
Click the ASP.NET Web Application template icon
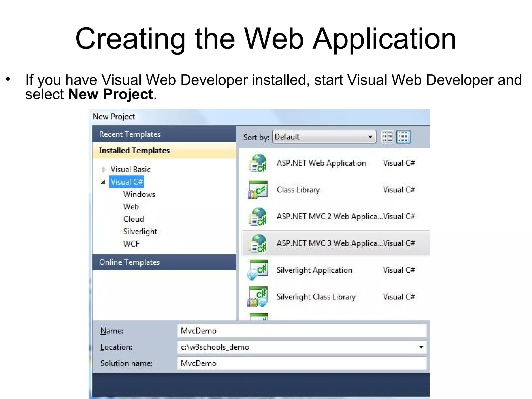pos(257,163)
